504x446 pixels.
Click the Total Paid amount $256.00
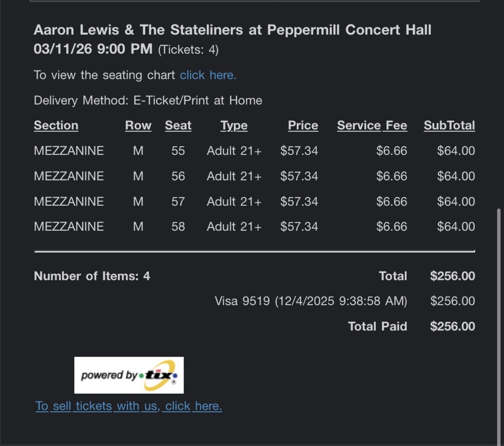point(452,326)
